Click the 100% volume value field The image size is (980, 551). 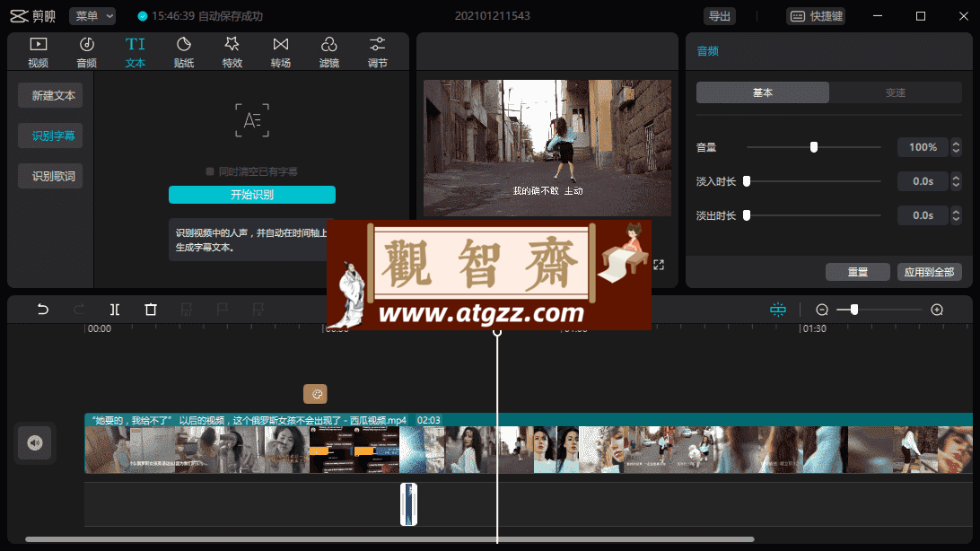click(x=923, y=147)
